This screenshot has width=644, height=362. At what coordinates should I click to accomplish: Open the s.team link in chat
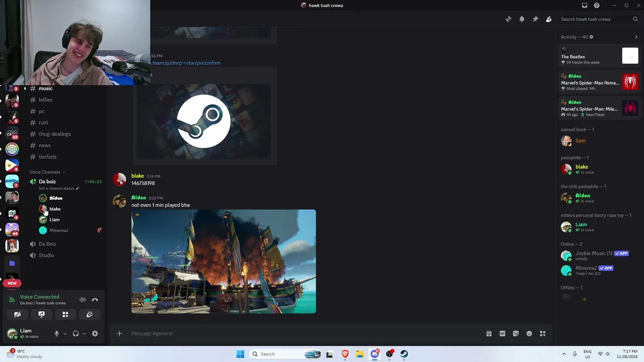[186, 63]
